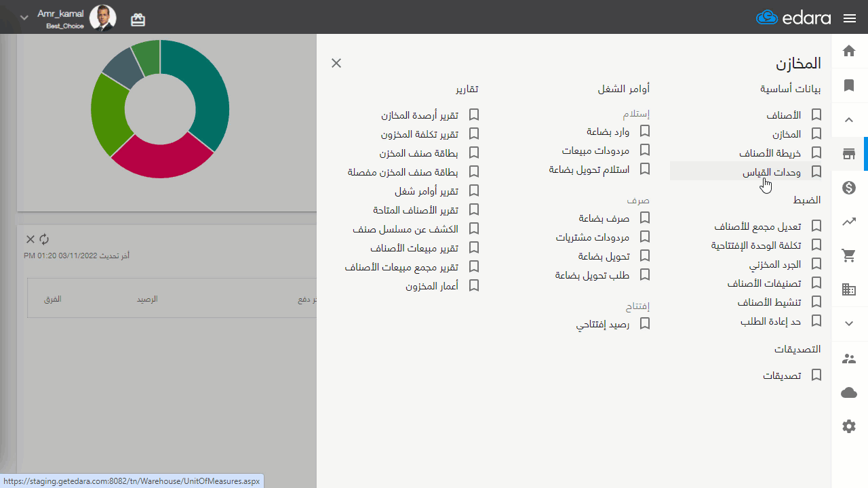Viewport: 868px width, 488px height.
Task: Open the settings gear in sidebar
Action: pos(849,426)
